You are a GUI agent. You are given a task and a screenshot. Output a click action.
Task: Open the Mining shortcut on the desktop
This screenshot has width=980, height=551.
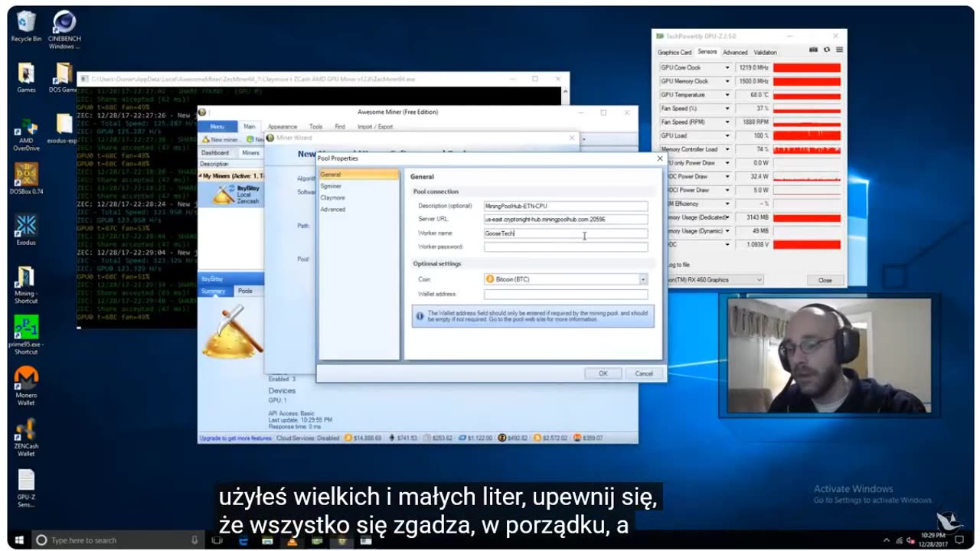[x=26, y=285]
